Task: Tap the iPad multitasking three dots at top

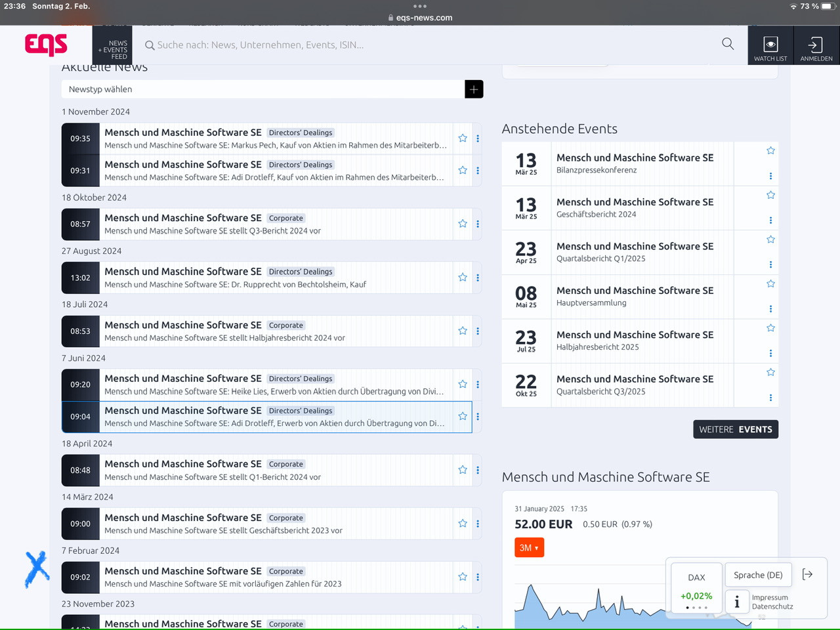Action: (x=420, y=6)
